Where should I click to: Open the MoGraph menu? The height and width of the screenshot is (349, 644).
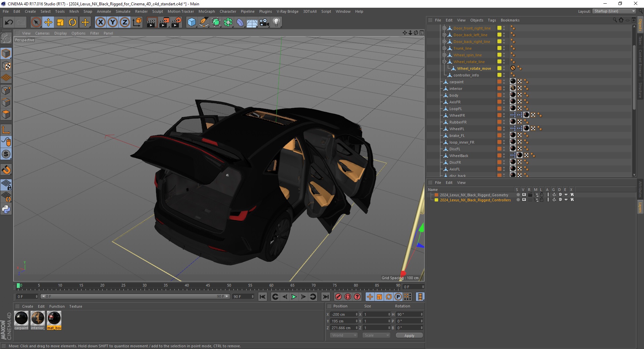[207, 11]
